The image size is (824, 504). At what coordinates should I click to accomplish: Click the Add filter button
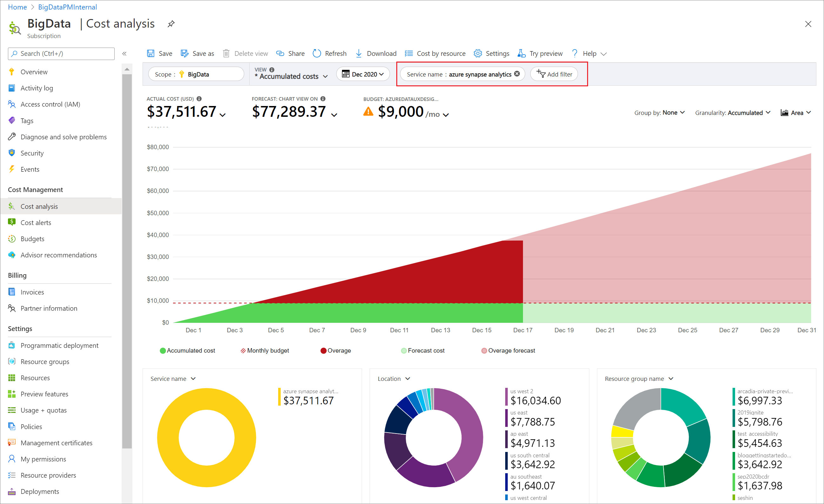(554, 74)
